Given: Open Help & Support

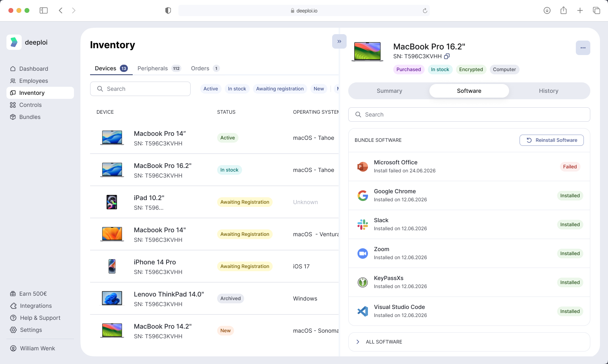Looking at the screenshot, I should 40,318.
